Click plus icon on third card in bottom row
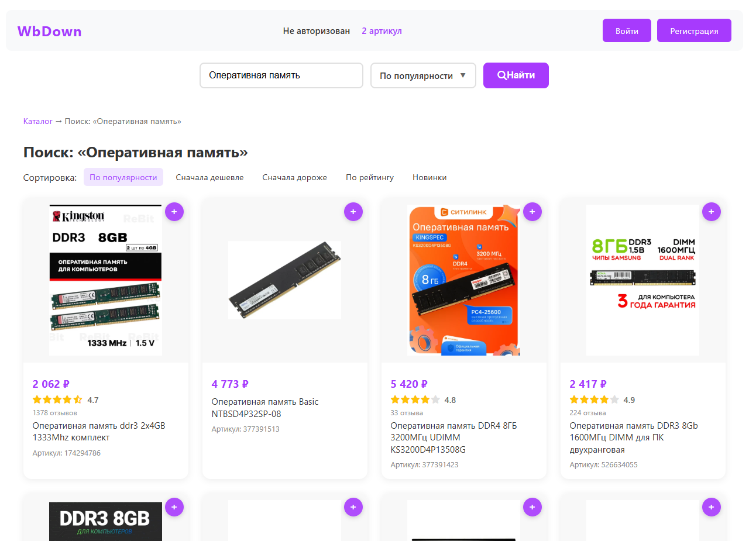This screenshot has width=756, height=541. (532, 507)
